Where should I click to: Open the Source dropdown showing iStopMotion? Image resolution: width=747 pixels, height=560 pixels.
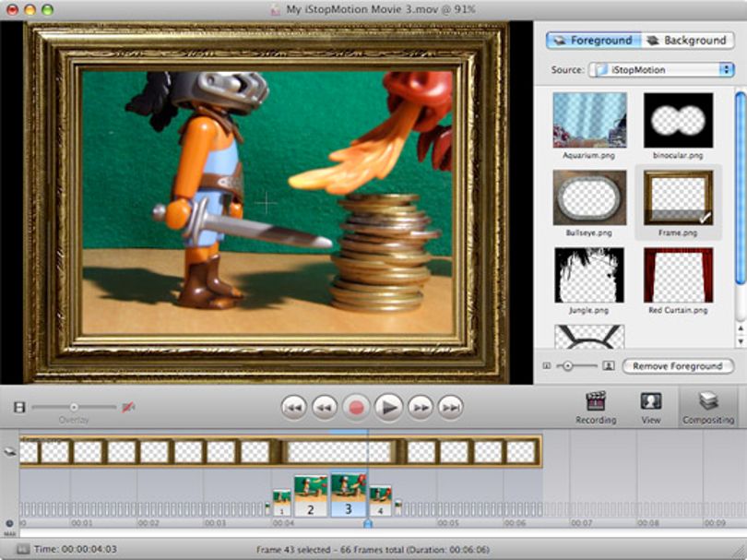point(661,69)
